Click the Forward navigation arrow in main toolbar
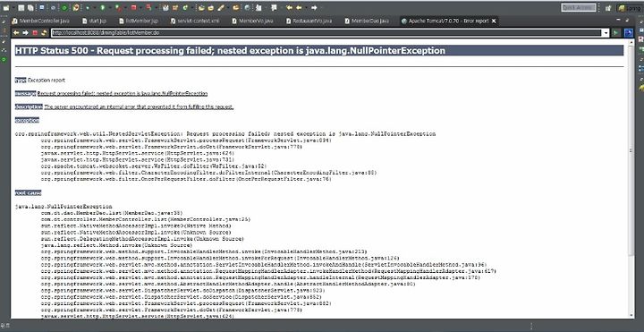The image size is (644, 332). coord(314,8)
